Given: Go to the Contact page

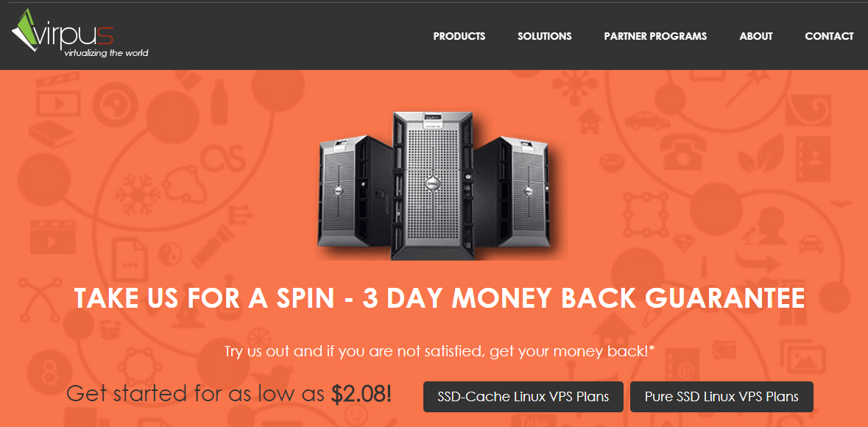Looking at the screenshot, I should tap(829, 36).
